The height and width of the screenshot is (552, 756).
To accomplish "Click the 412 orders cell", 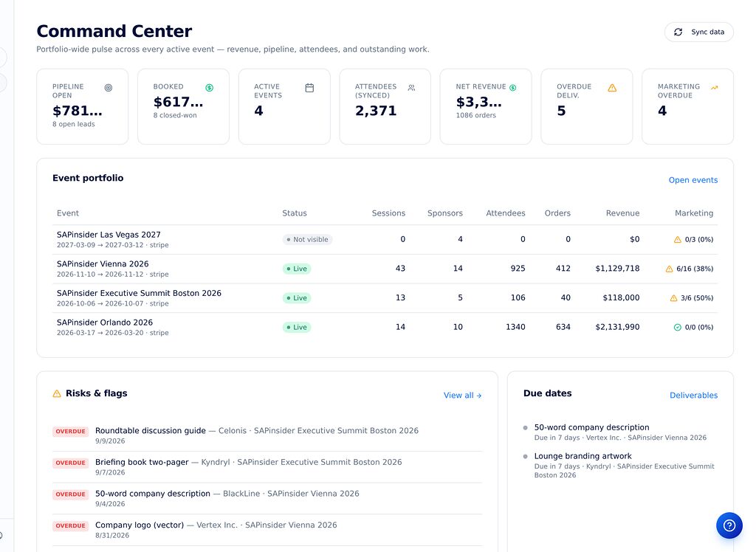I will (563, 269).
